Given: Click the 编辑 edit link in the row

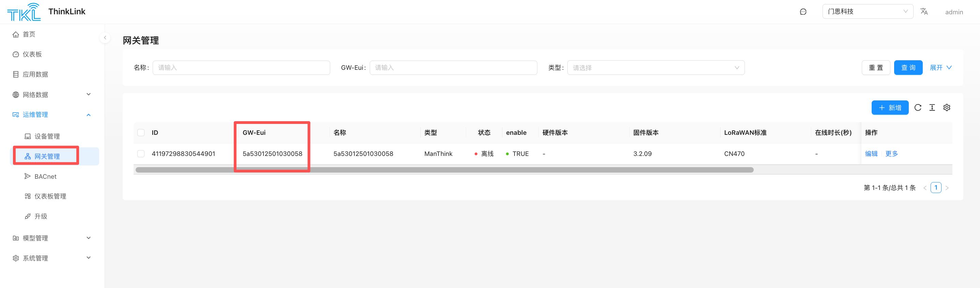Looking at the screenshot, I should pos(871,154).
